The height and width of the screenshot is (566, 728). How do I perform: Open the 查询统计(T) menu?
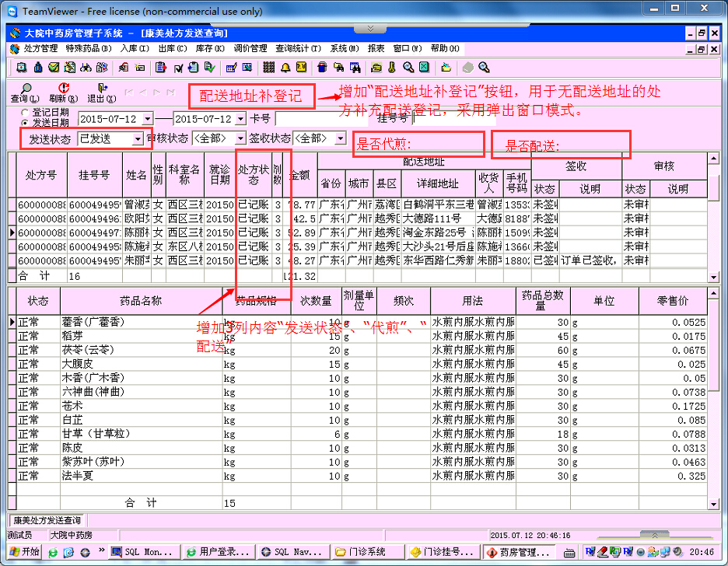[x=298, y=48]
